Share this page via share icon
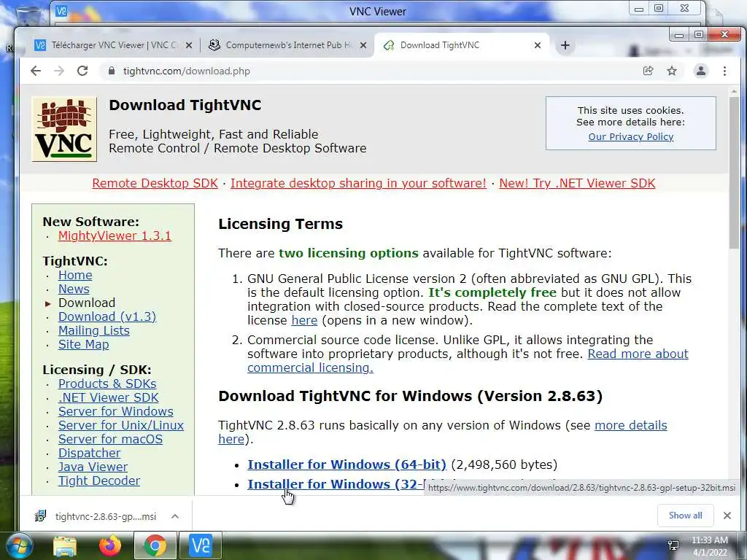This screenshot has width=747, height=560. [648, 71]
